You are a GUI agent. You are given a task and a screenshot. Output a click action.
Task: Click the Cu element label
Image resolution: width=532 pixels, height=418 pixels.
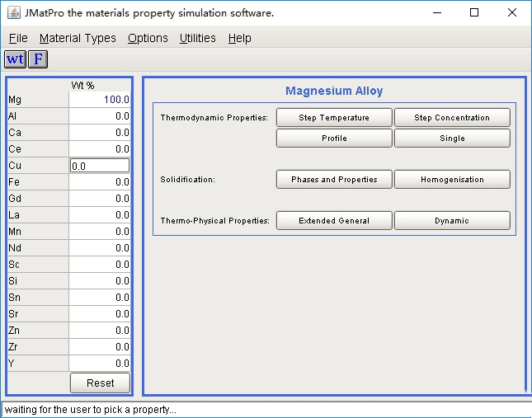(15, 166)
